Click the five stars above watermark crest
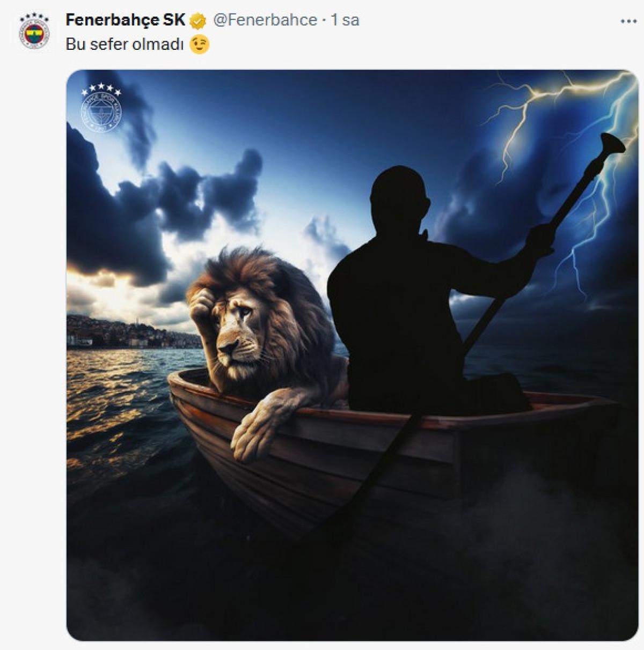The height and width of the screenshot is (650, 644). (101, 88)
